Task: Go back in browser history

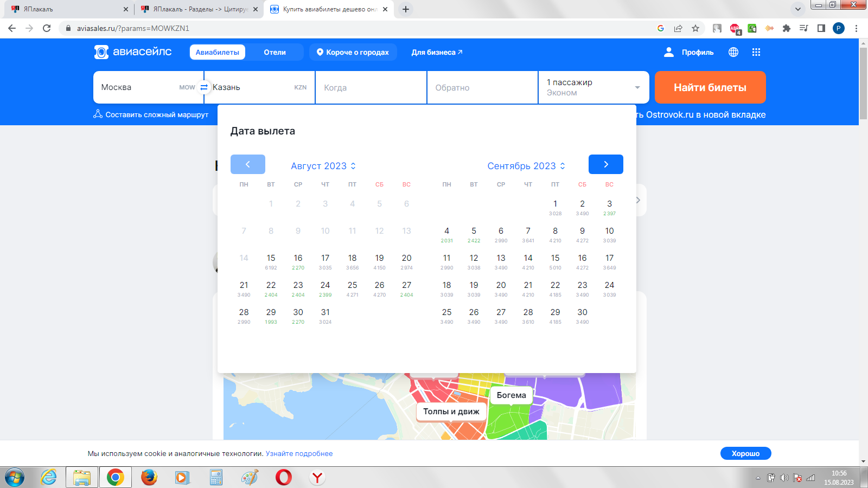Action: pos(12,28)
